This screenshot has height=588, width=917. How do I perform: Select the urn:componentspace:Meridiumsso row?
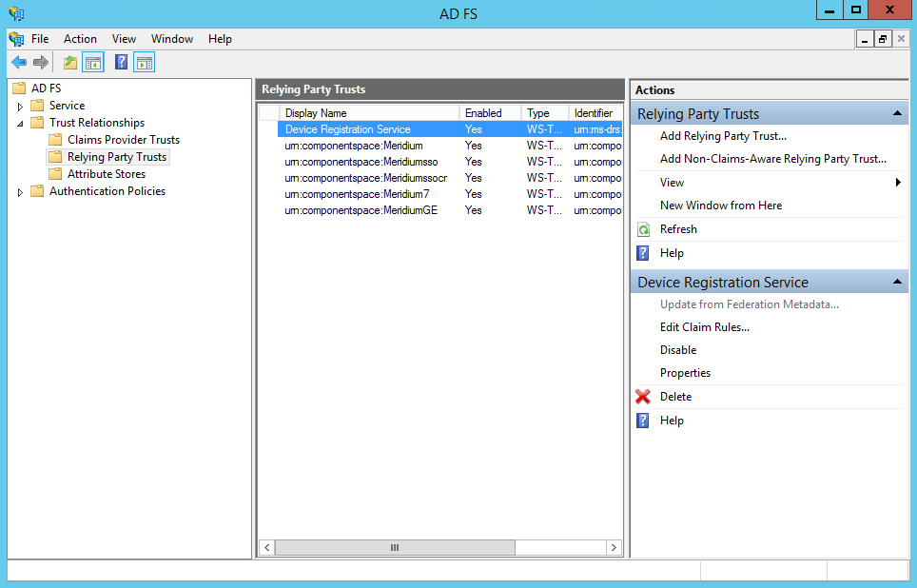[x=450, y=162]
